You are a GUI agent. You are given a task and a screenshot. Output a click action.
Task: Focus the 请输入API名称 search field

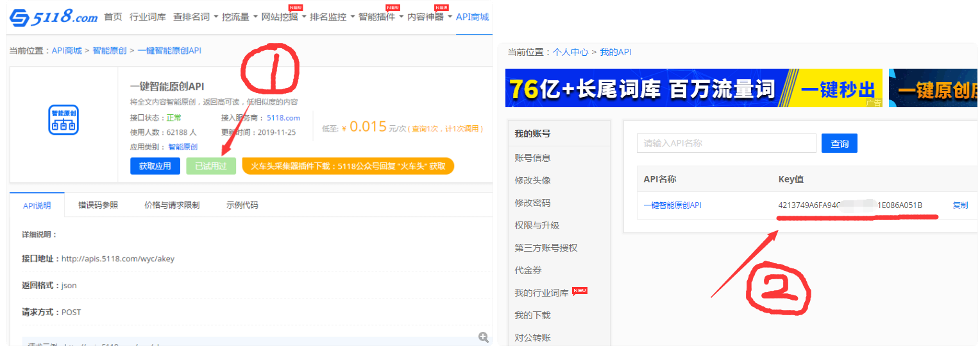tap(727, 143)
